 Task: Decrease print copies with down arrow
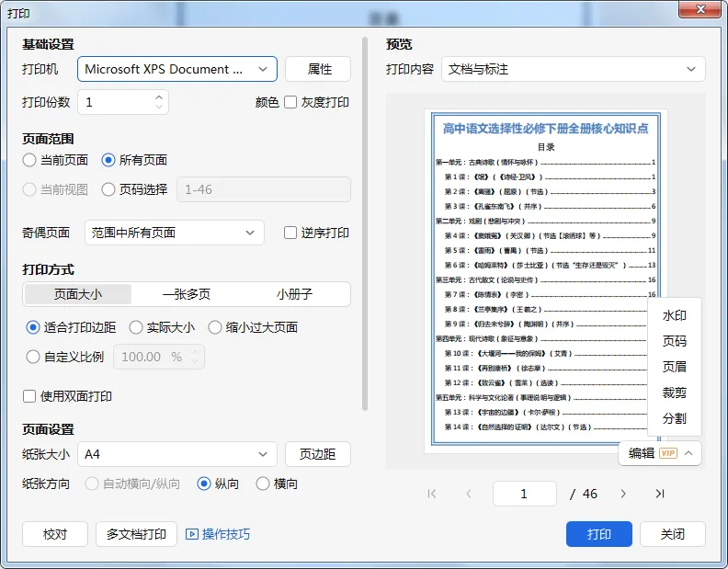(x=159, y=107)
